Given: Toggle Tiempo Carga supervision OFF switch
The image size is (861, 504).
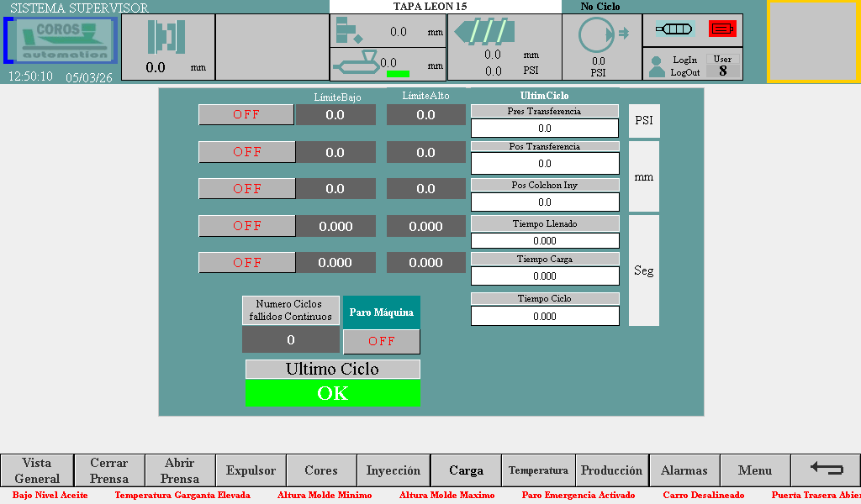Looking at the screenshot, I should (246, 263).
